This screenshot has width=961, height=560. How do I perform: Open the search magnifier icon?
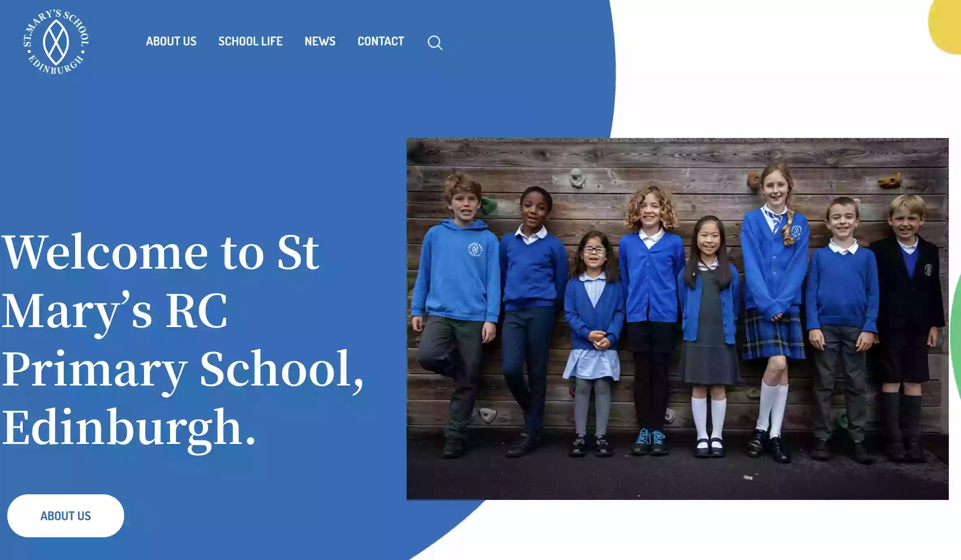pos(435,42)
